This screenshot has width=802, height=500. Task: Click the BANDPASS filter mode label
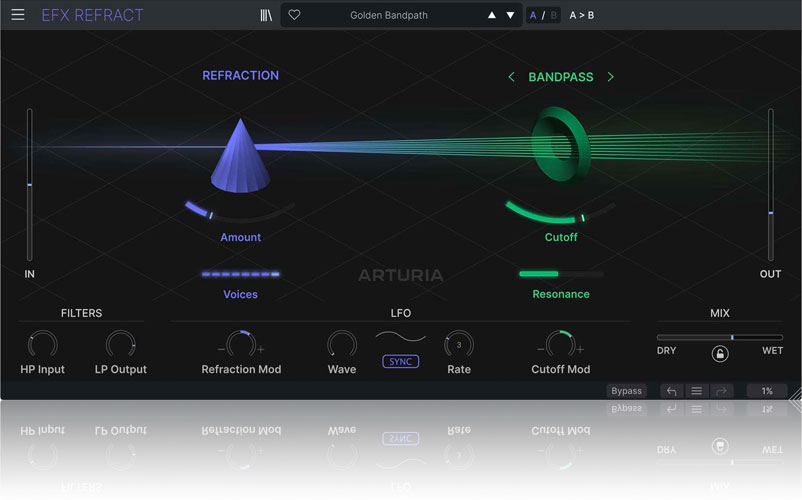561,77
